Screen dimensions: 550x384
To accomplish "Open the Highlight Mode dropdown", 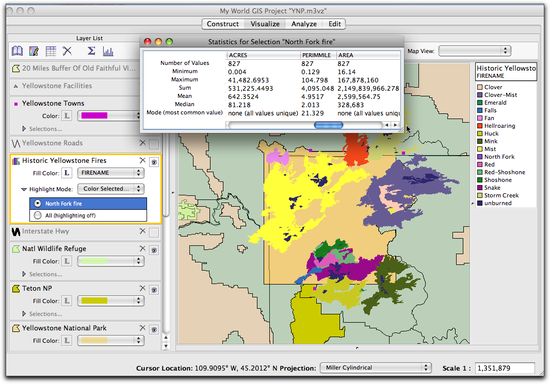I will (x=110, y=189).
